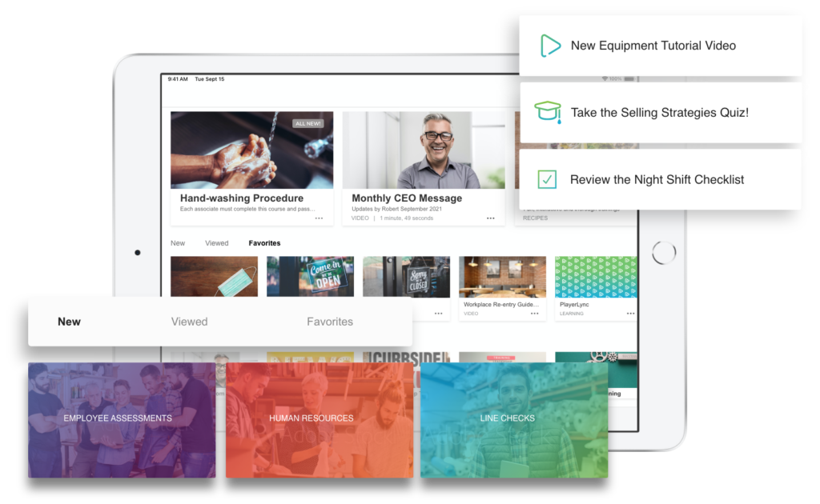Open the Line Checks tile
820x504 pixels.
[507, 418]
